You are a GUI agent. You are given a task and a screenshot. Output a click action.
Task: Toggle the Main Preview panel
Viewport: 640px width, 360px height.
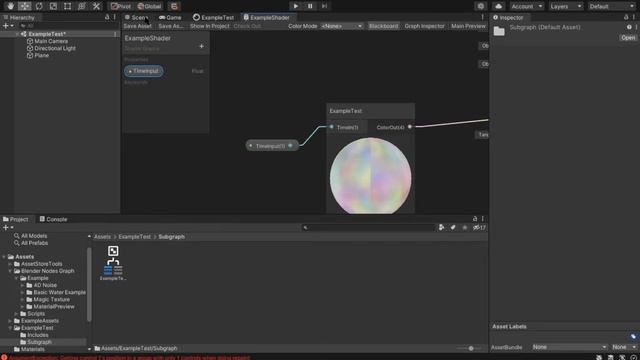click(x=468, y=26)
